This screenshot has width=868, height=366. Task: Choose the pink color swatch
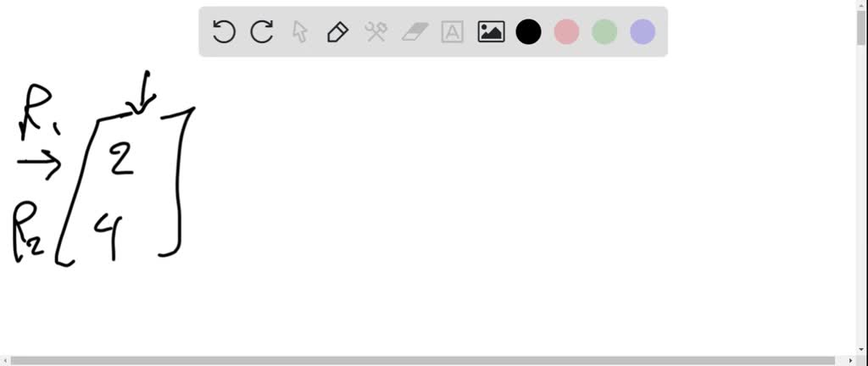(567, 32)
